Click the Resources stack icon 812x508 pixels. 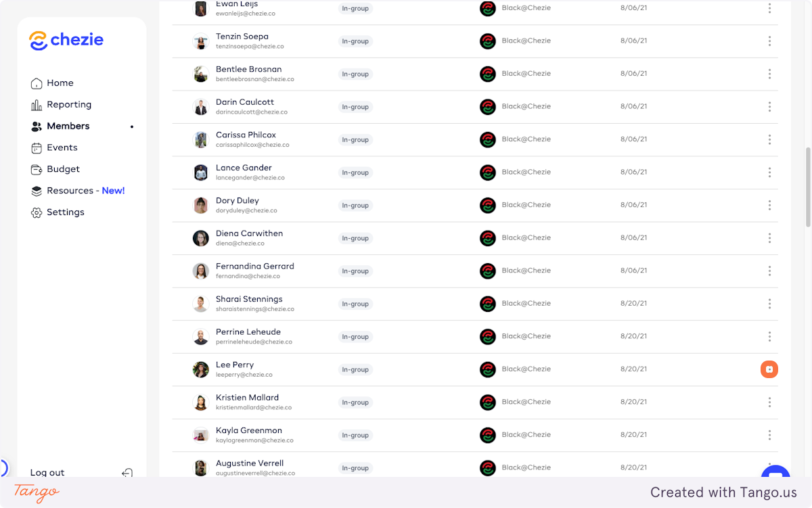point(37,191)
